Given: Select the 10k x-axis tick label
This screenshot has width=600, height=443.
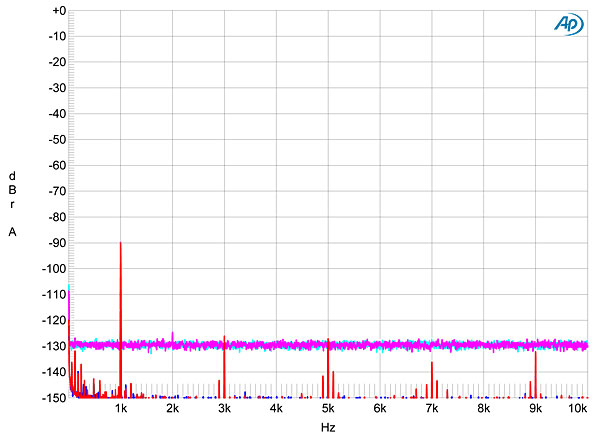Looking at the screenshot, I should [576, 410].
